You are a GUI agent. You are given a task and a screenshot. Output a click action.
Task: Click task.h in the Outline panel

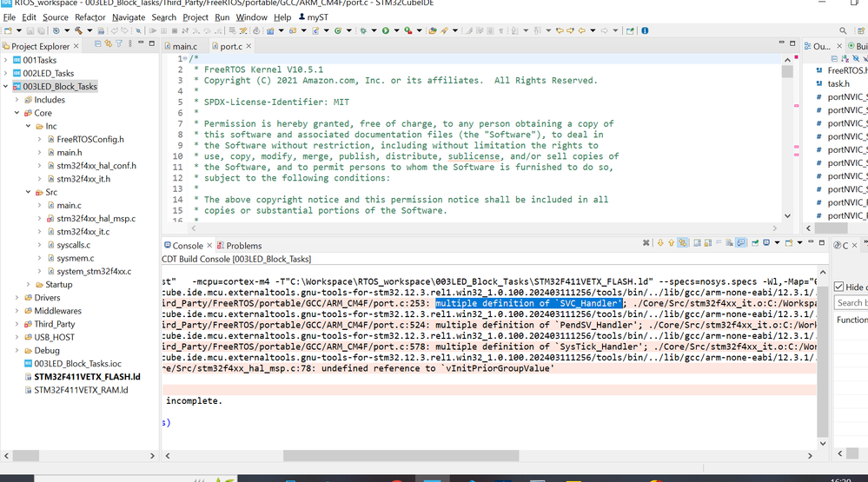click(x=838, y=83)
